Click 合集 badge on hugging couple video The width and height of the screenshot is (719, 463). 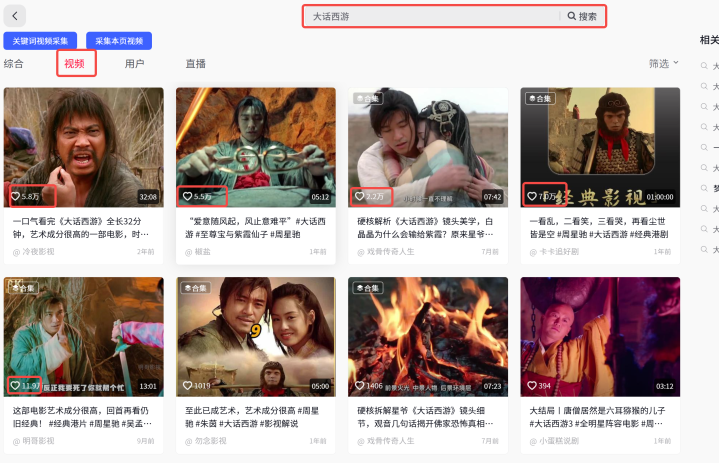coord(368,99)
